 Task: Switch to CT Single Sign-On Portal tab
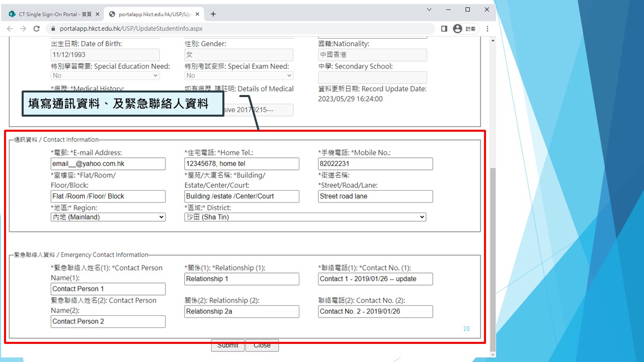click(x=53, y=14)
